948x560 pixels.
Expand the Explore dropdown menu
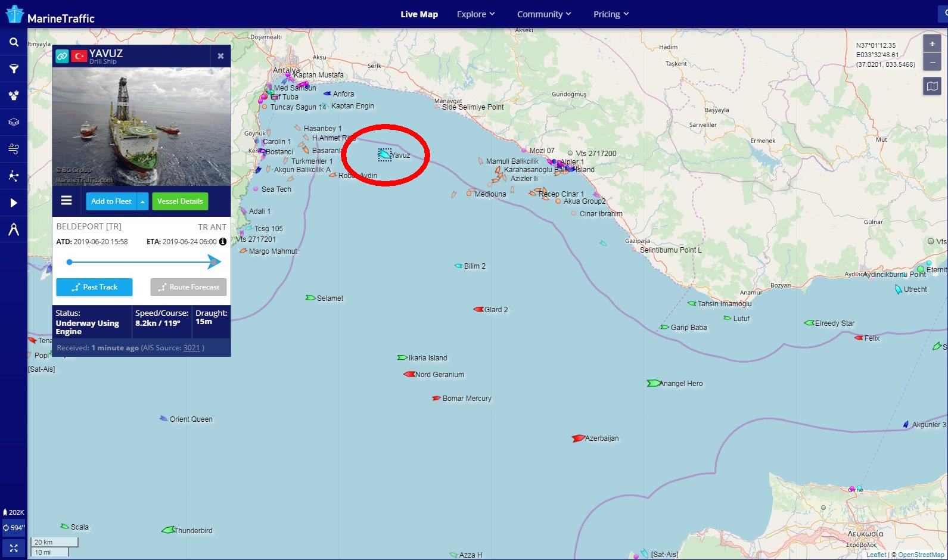[x=475, y=14]
